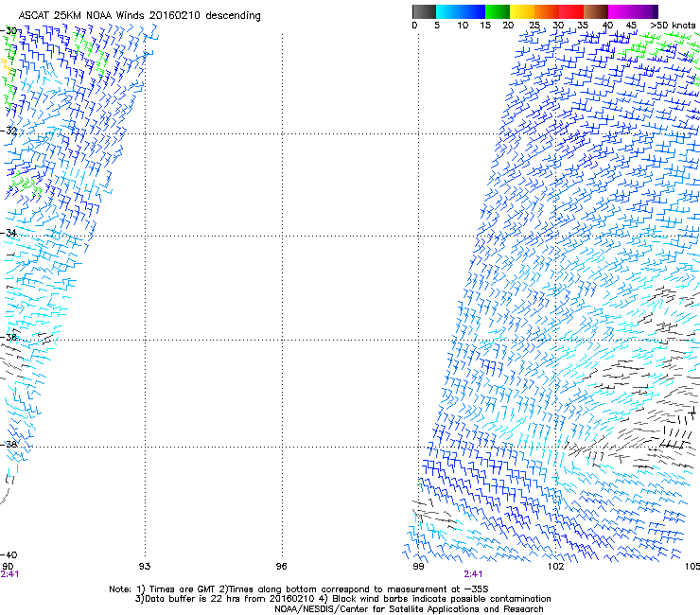
Task: Click the '-32' latitude axis label
Action: pyautogui.click(x=9, y=131)
